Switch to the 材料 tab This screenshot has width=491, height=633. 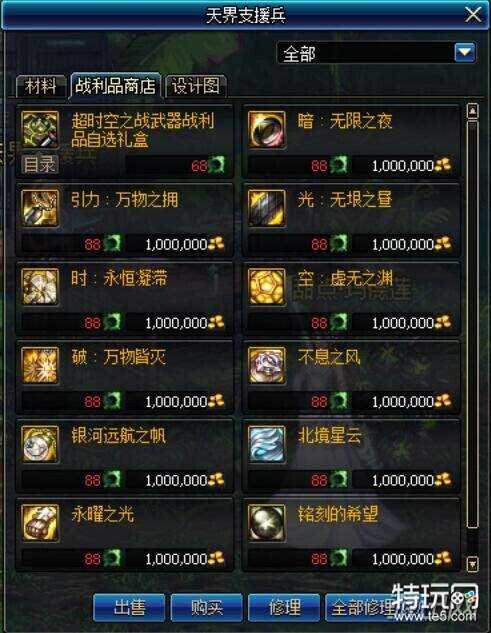coord(41,86)
